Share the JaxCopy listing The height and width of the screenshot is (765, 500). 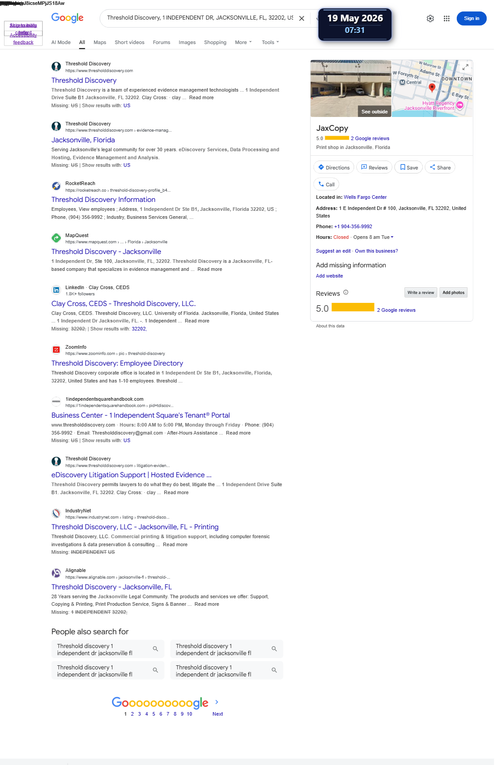[440, 167]
